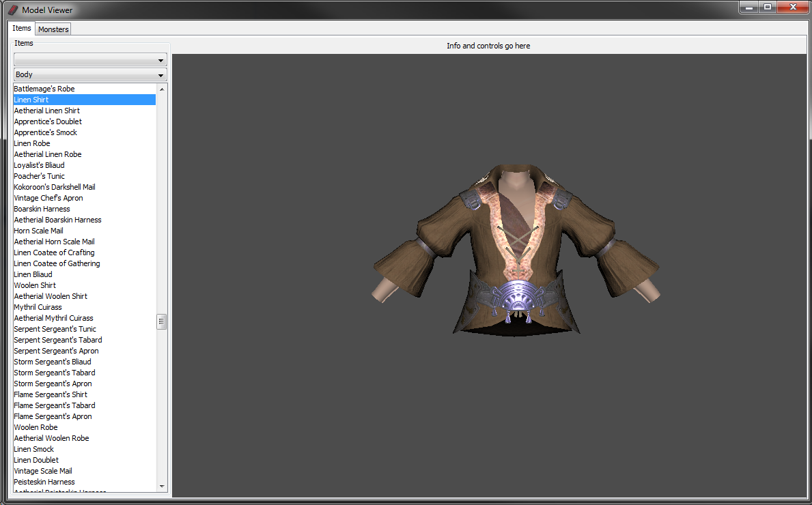Choose Vintage Scale Mail
Image resolution: width=812 pixels, height=505 pixels.
(85, 471)
